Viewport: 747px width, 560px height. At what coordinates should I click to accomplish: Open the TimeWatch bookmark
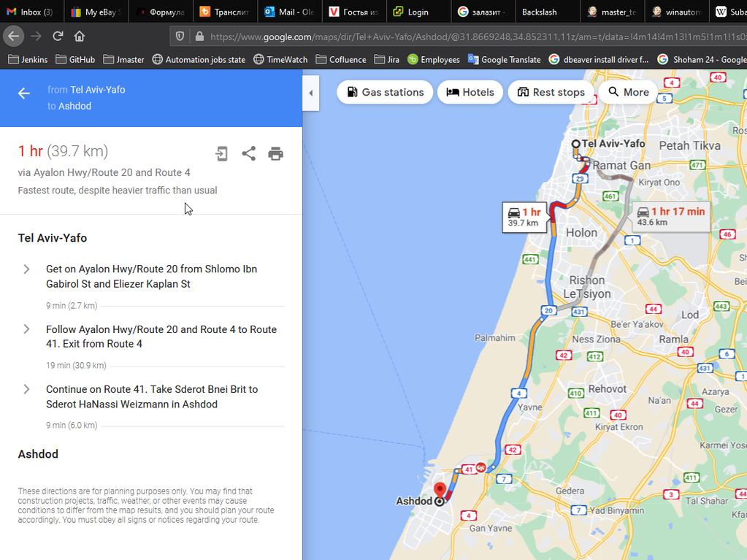pos(280,60)
